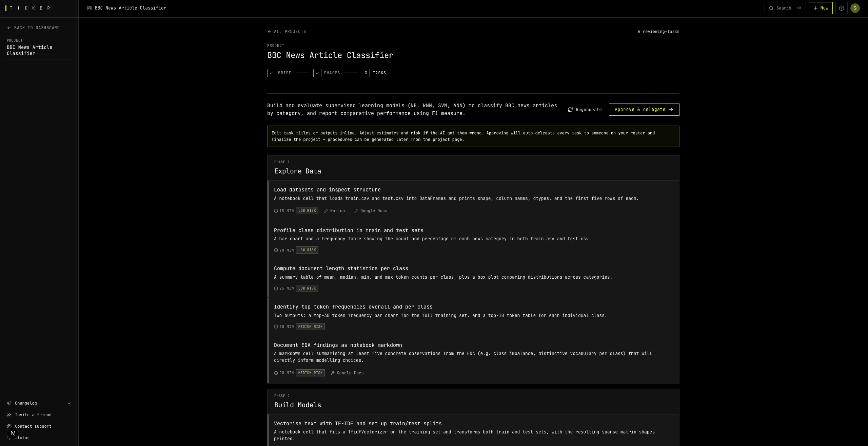Click Approve & delegate button
Viewport: 868px width, 446px height.
pos(644,110)
